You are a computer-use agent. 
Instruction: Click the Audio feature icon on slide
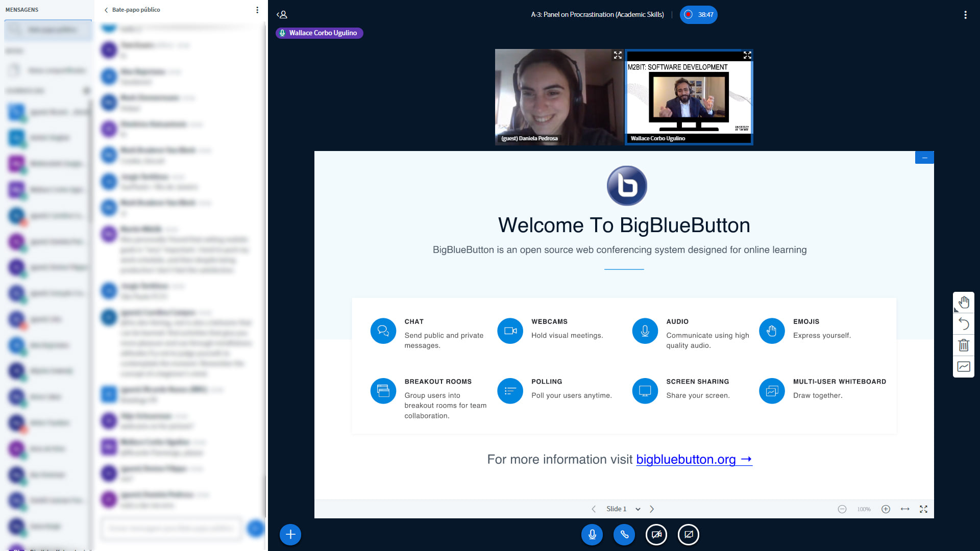pyautogui.click(x=645, y=331)
